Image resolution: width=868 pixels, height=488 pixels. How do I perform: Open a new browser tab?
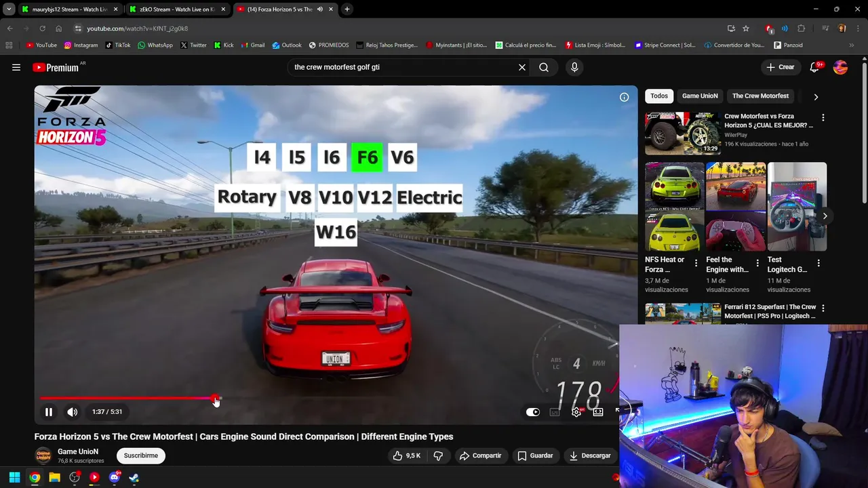tap(347, 9)
